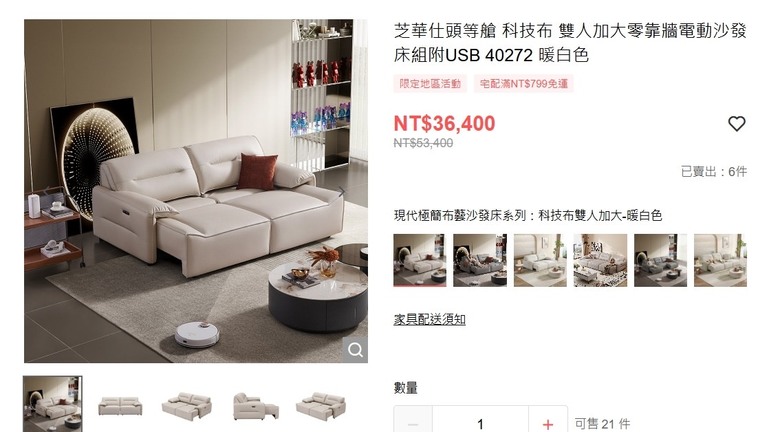This screenshot has width=780, height=432.
Task: Open the 家具配送須知 link
Action: pos(429,320)
